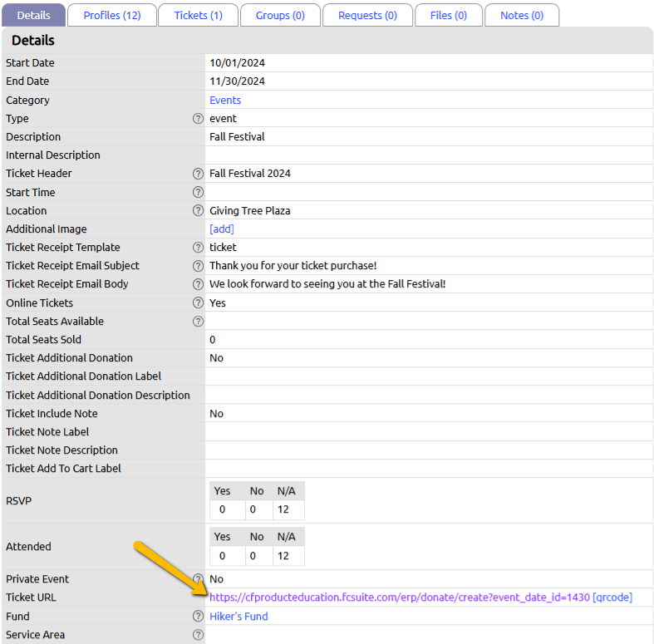Show help for the Fund field
Image resolution: width=654 pixels, height=644 pixels.
click(x=198, y=616)
